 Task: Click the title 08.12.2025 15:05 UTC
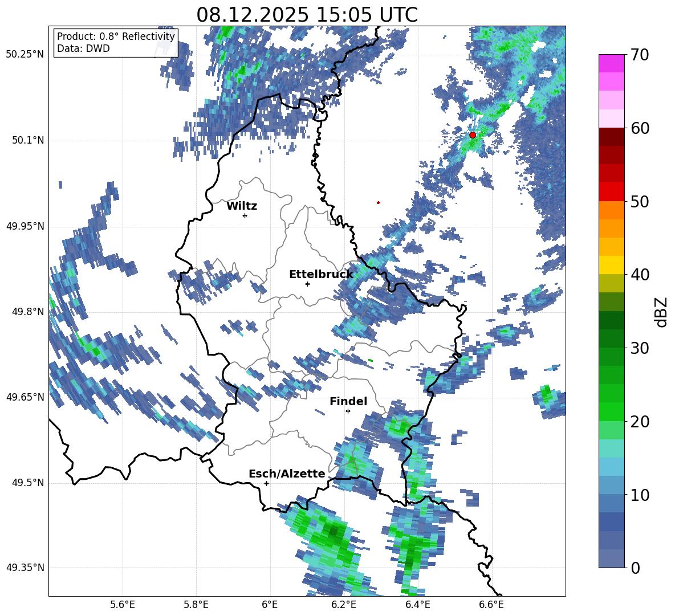tap(307, 15)
